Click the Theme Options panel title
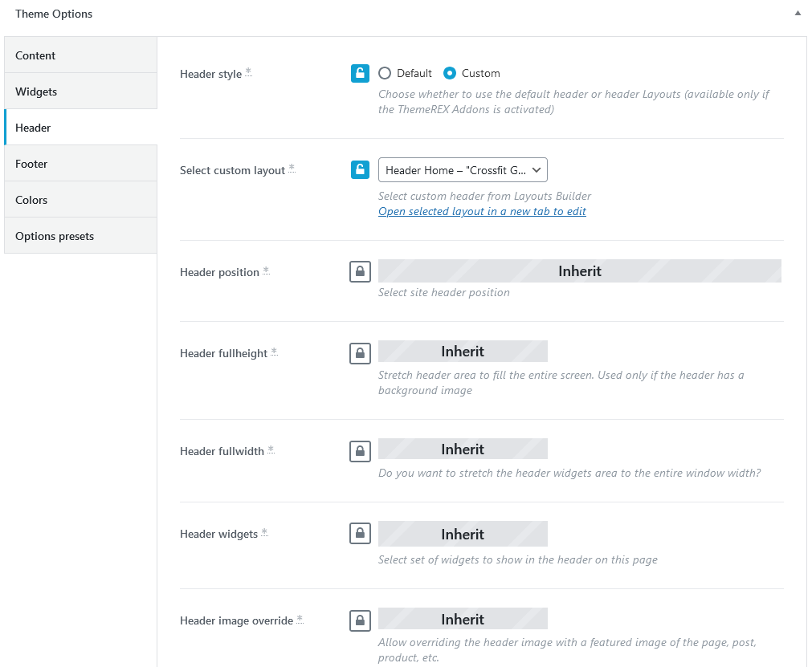812x667 pixels. pos(54,14)
